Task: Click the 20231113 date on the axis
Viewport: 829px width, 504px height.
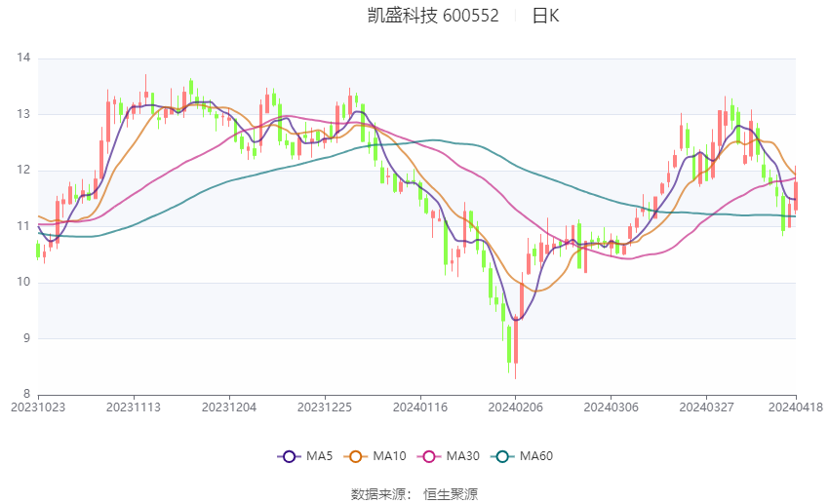Action: [x=134, y=407]
